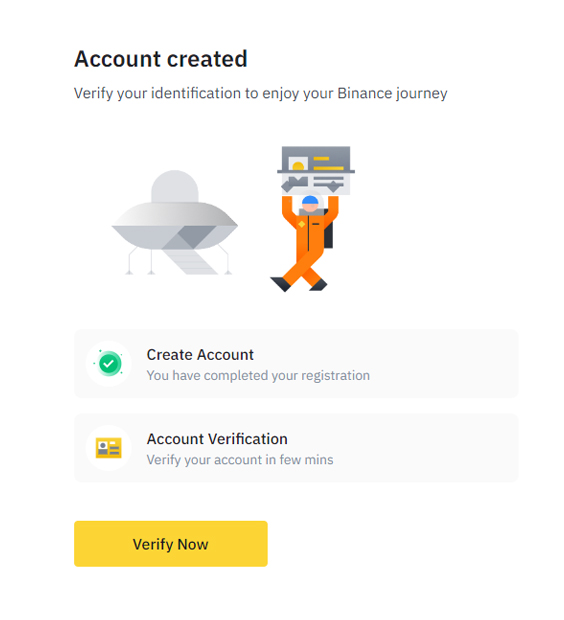The height and width of the screenshot is (620, 564).
Task: Click the Create Account title
Action: point(200,355)
